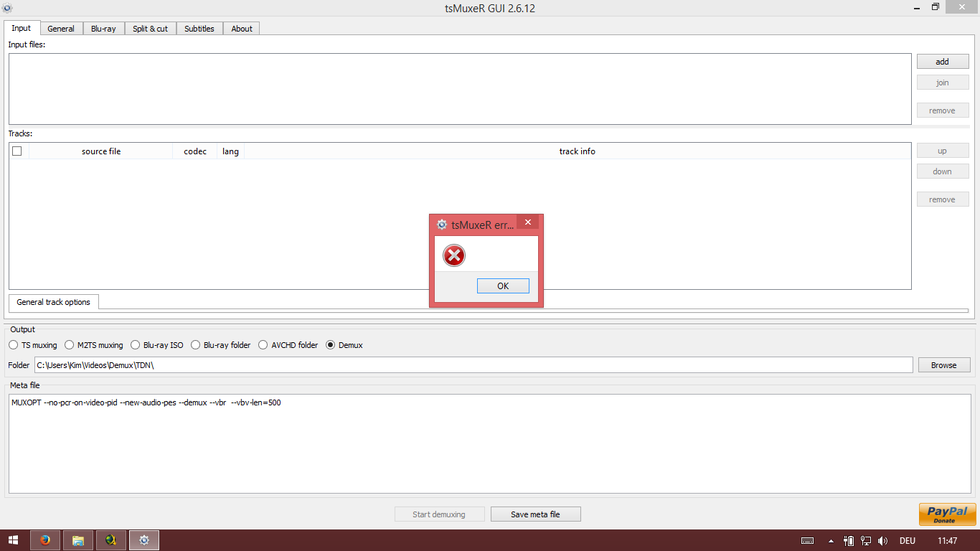Open Firefox from the taskbar
Viewport: 980px width, 551px height.
[x=45, y=540]
